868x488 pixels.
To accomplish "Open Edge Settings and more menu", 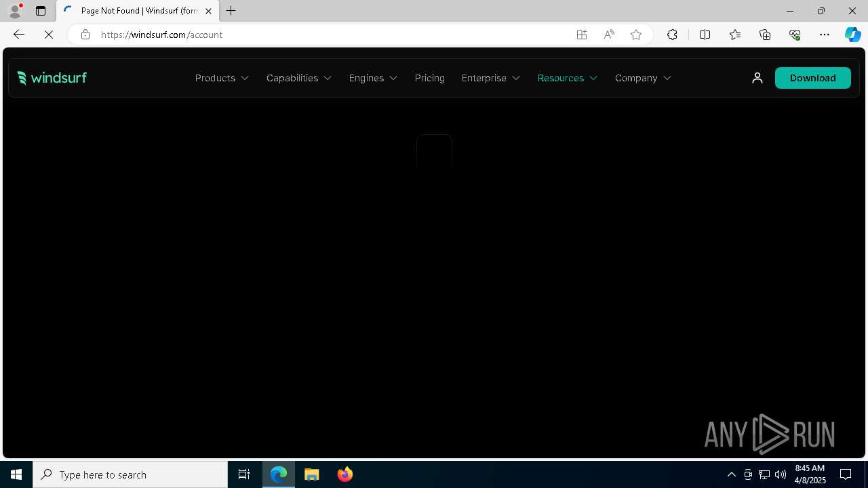I will [x=825, y=35].
